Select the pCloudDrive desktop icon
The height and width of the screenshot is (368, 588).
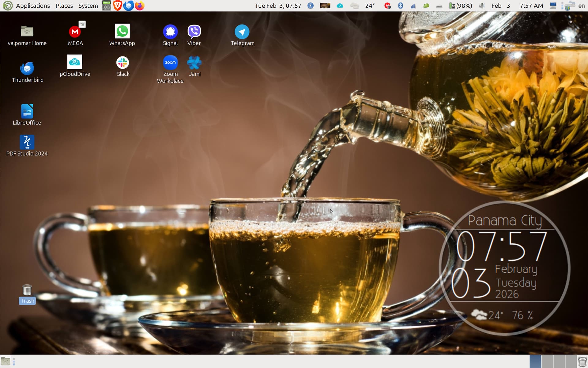click(x=75, y=62)
